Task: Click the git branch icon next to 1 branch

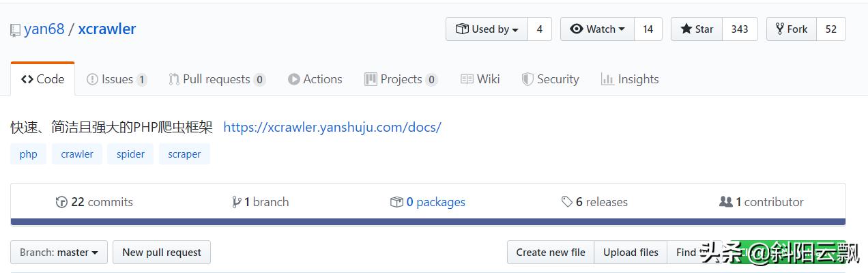Action: (x=236, y=202)
